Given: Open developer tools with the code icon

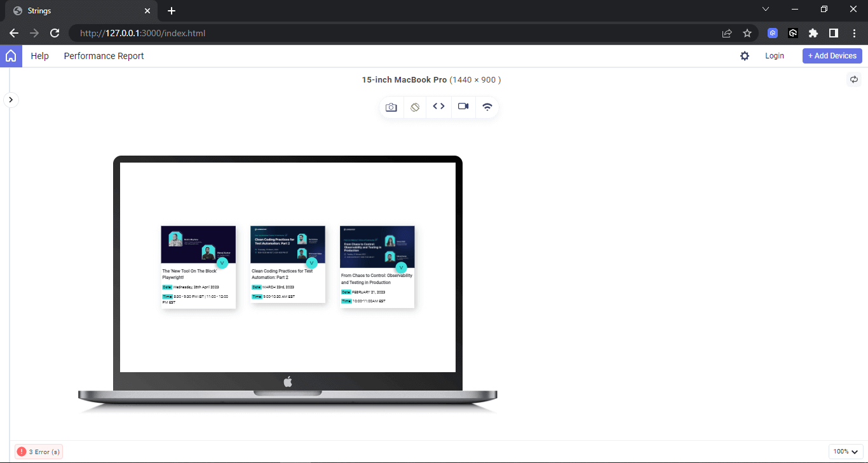Looking at the screenshot, I should 438,107.
